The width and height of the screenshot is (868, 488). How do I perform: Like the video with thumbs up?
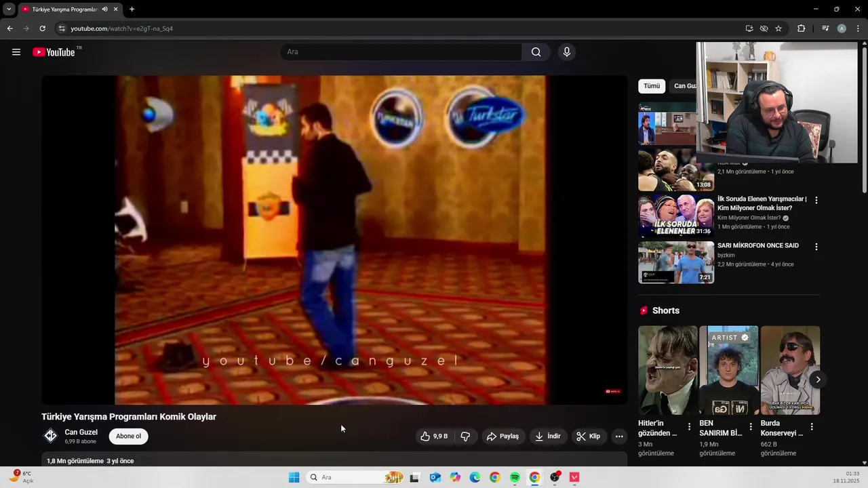(x=434, y=436)
